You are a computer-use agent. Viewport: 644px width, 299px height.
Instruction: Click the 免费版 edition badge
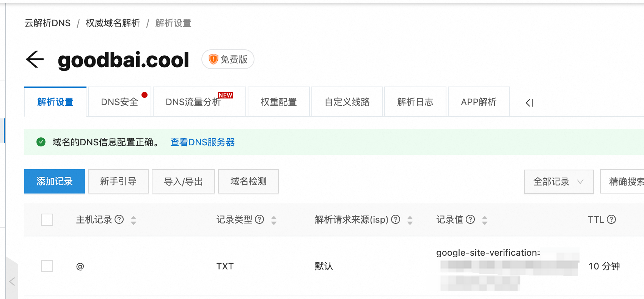[x=228, y=60]
